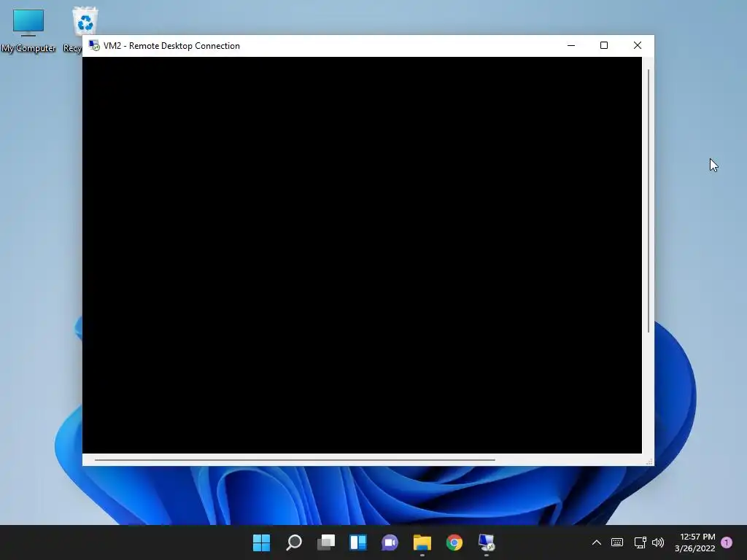Screen dimensions: 747x560
Task: Maximize the VM2 Remote Desktop window
Action: [604, 46]
